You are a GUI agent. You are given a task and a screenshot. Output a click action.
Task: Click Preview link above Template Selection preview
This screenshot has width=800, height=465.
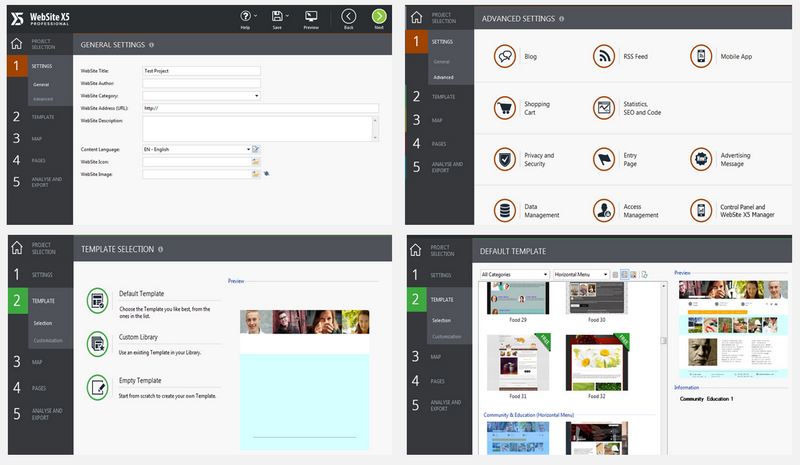tap(236, 281)
